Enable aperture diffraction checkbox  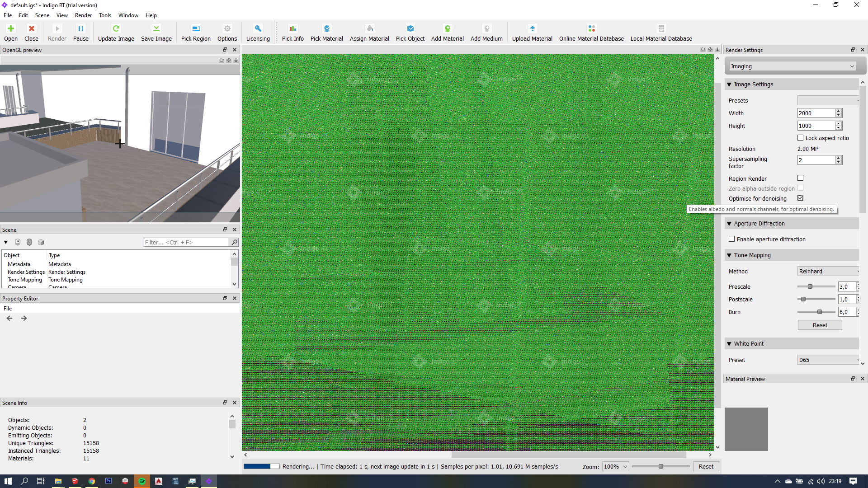[x=732, y=239]
